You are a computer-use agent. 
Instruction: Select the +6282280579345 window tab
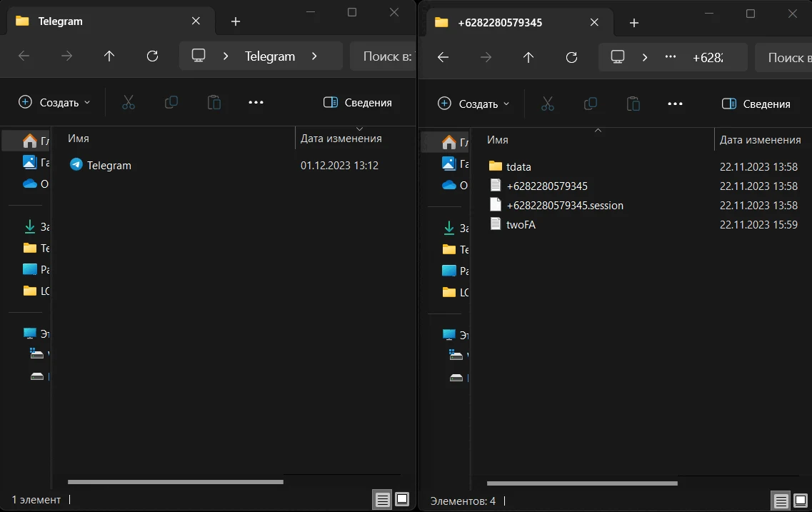pos(519,23)
